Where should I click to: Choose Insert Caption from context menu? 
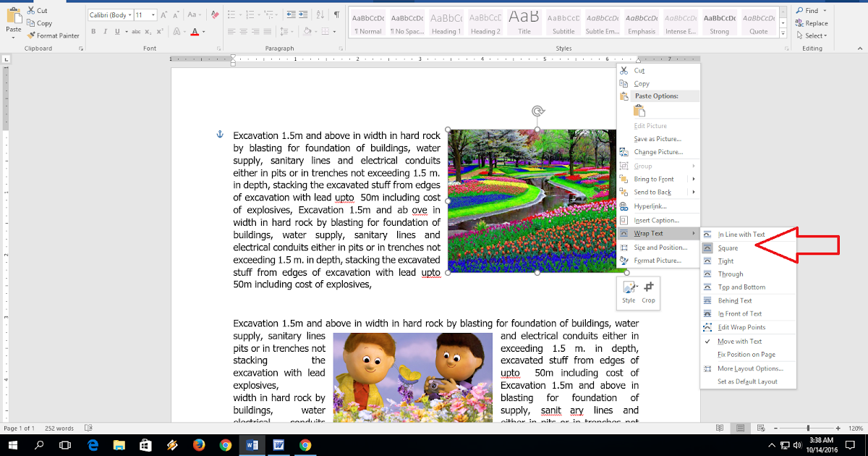tap(658, 220)
